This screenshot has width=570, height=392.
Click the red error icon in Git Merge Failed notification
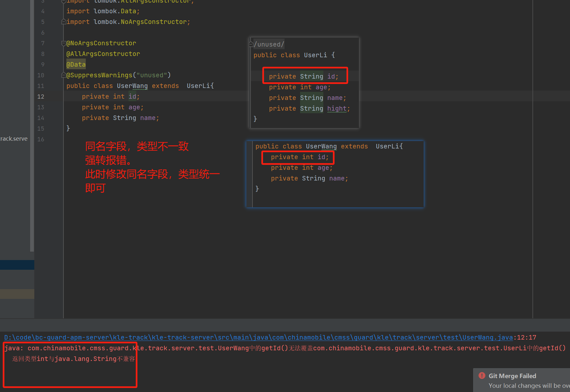coord(482,376)
